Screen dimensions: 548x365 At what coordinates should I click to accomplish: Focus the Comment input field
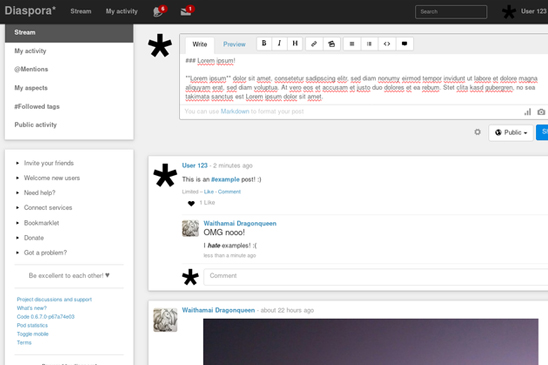coord(376,277)
